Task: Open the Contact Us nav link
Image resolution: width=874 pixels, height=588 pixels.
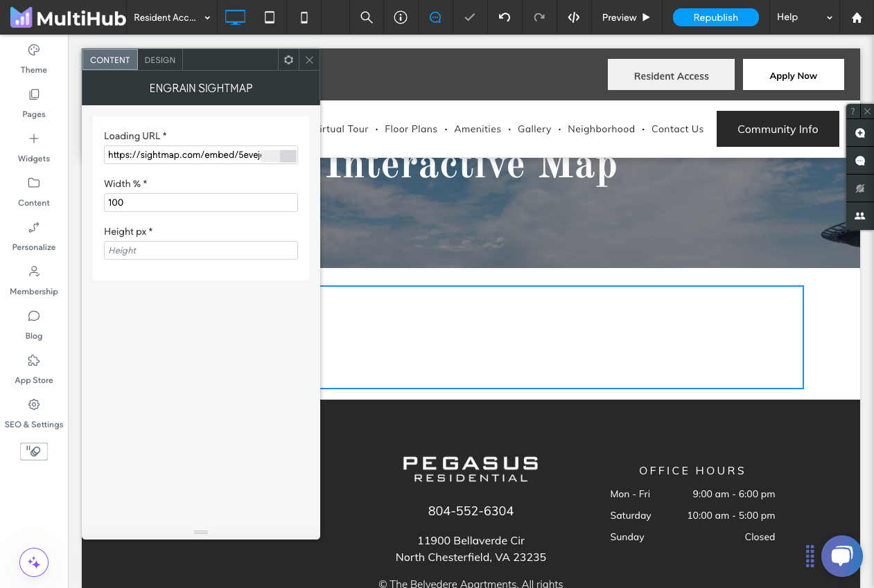Action: (x=677, y=129)
